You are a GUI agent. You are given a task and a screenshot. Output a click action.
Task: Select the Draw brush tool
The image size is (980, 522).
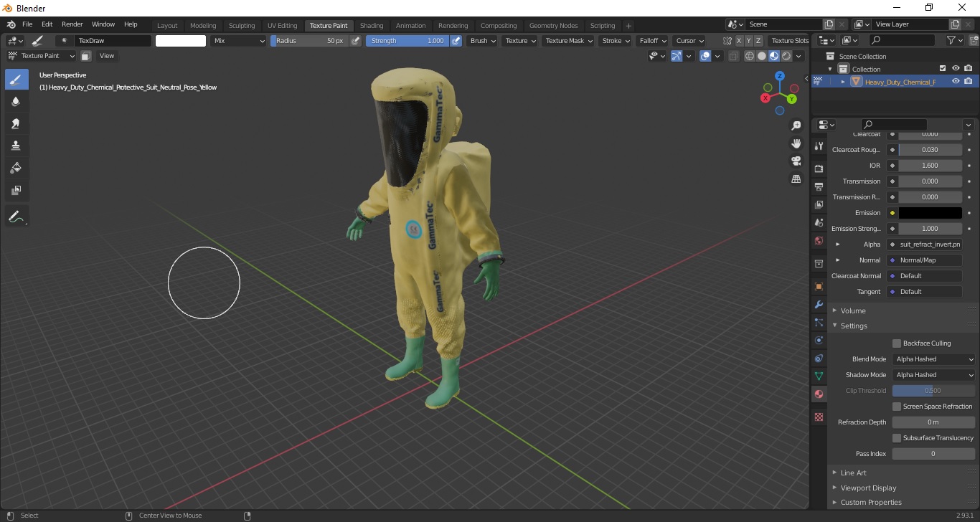(16, 80)
